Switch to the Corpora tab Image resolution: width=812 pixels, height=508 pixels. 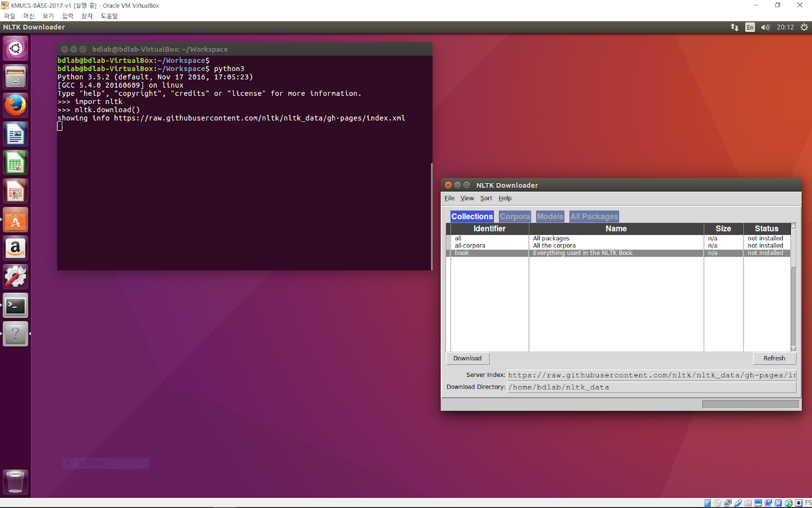coord(515,216)
